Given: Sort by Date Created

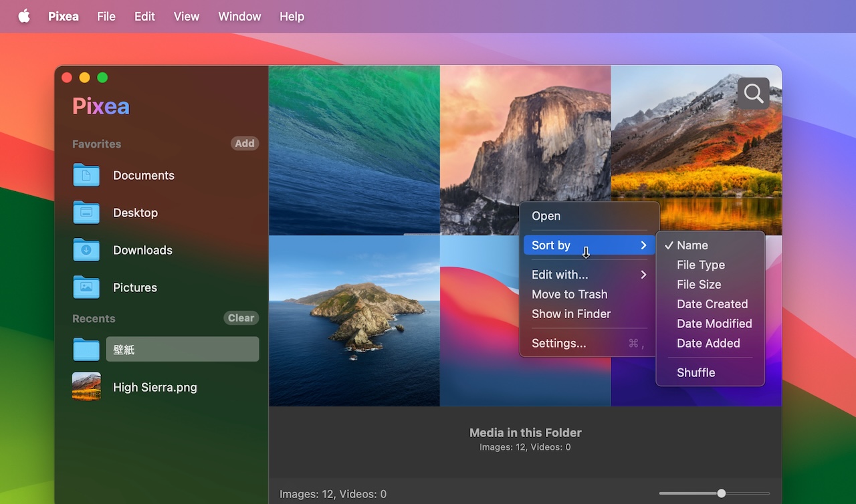Looking at the screenshot, I should tap(710, 304).
